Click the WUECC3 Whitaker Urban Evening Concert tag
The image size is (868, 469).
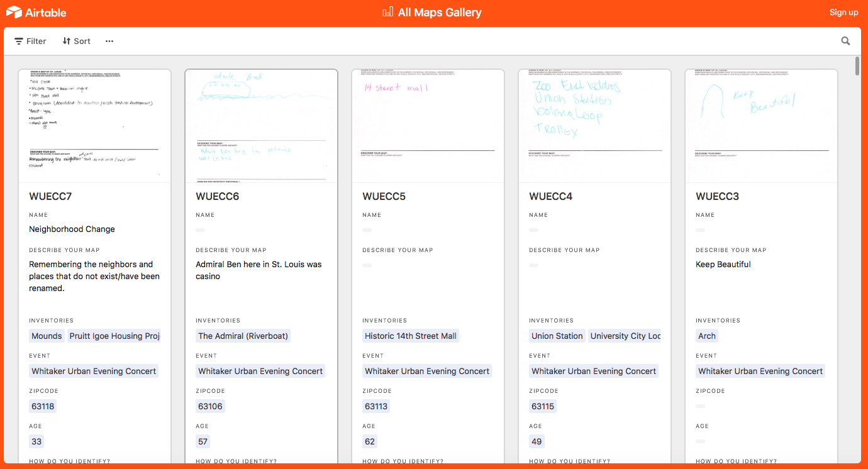click(x=760, y=371)
